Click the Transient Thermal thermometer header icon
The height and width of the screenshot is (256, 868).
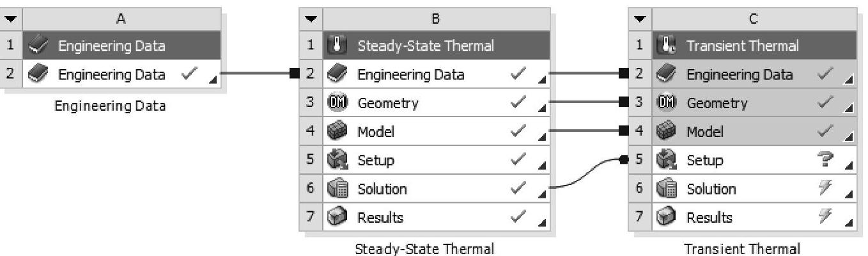[x=665, y=46]
